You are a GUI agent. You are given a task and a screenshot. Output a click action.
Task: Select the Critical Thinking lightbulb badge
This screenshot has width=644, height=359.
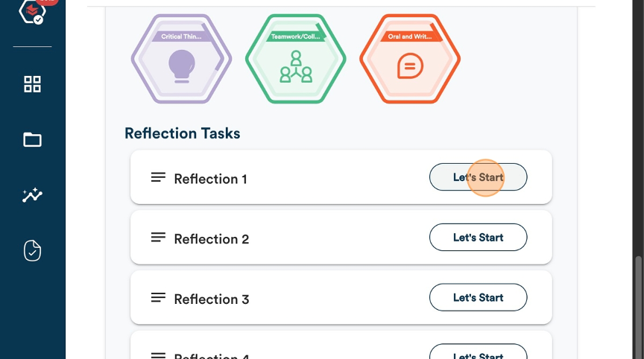pos(181,59)
